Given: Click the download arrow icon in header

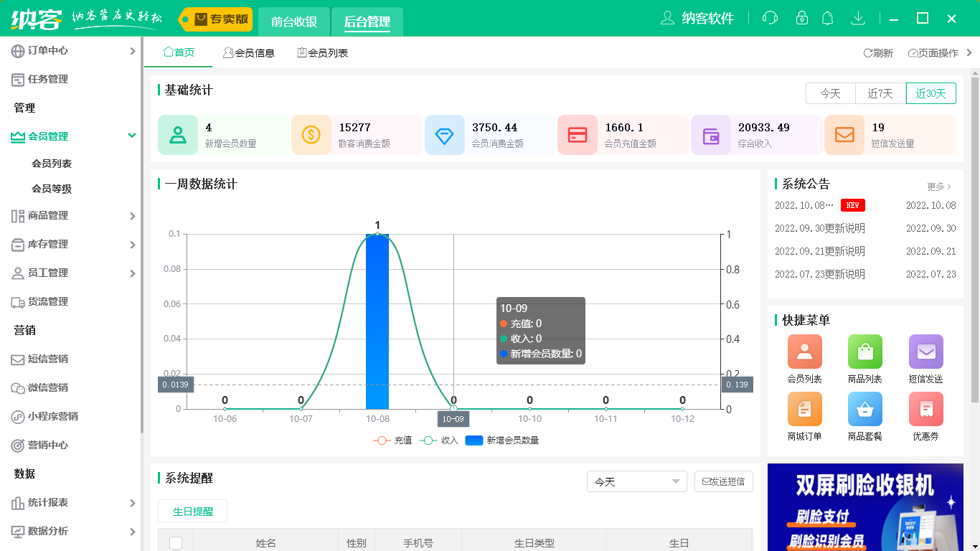Looking at the screenshot, I should coord(857,18).
